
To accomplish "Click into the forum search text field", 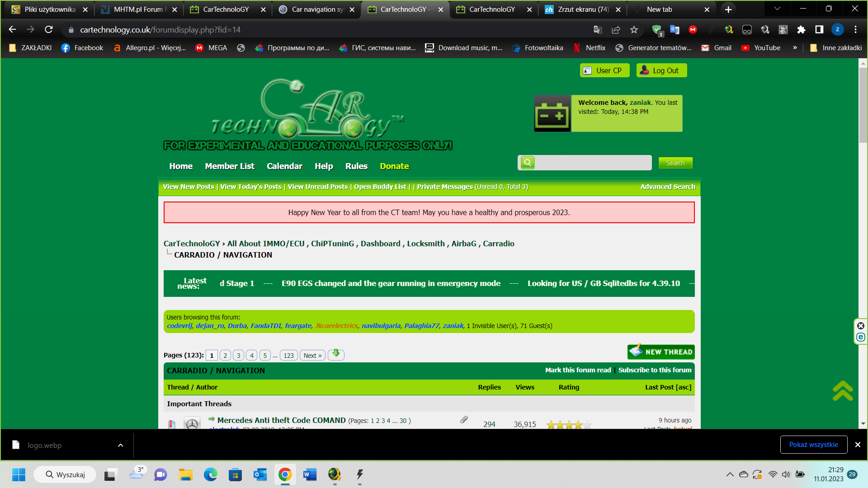I will click(593, 163).
